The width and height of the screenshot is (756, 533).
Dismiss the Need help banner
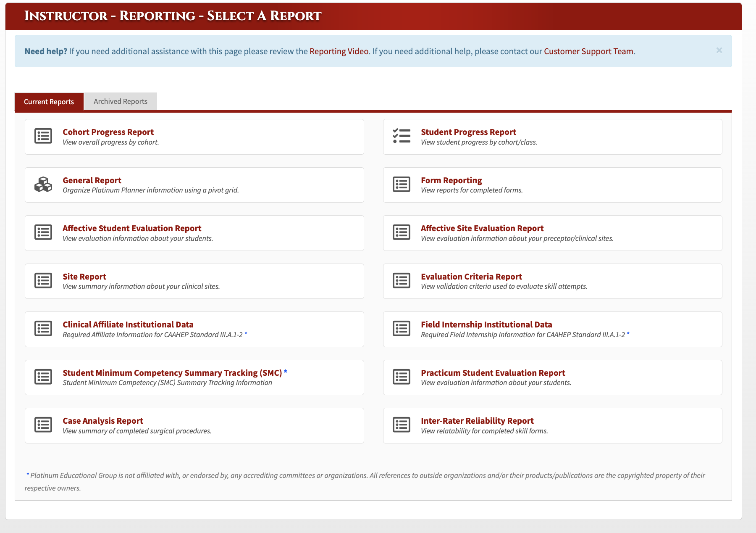click(719, 50)
